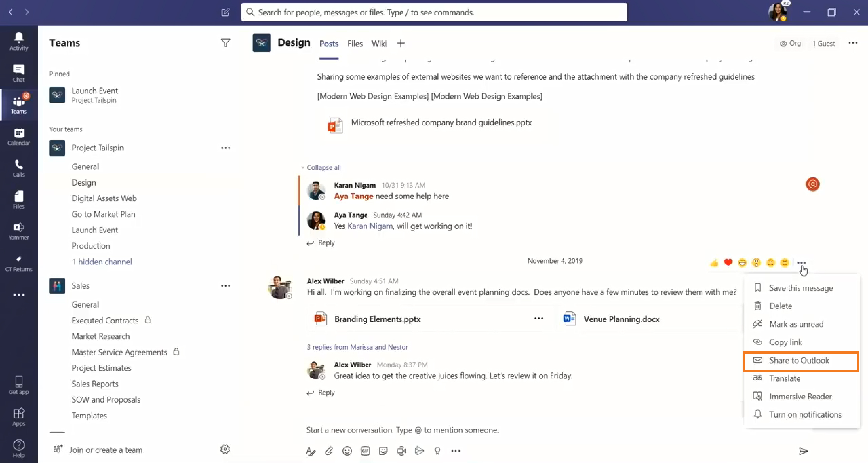Image resolution: width=868 pixels, height=463 pixels.
Task: Attach a file with the paperclip
Action: tap(329, 451)
